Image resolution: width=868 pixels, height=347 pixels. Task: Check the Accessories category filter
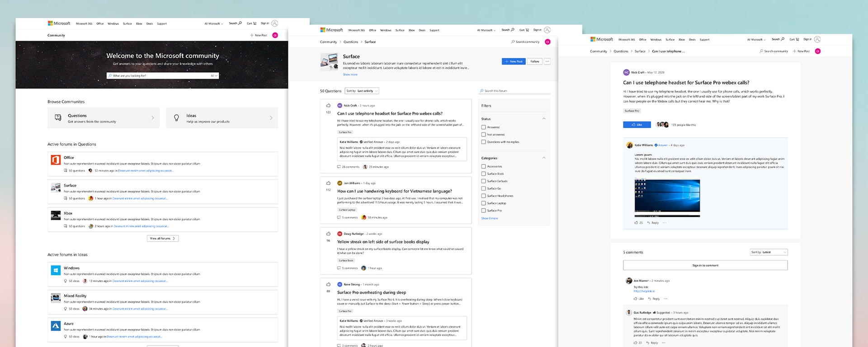484,166
